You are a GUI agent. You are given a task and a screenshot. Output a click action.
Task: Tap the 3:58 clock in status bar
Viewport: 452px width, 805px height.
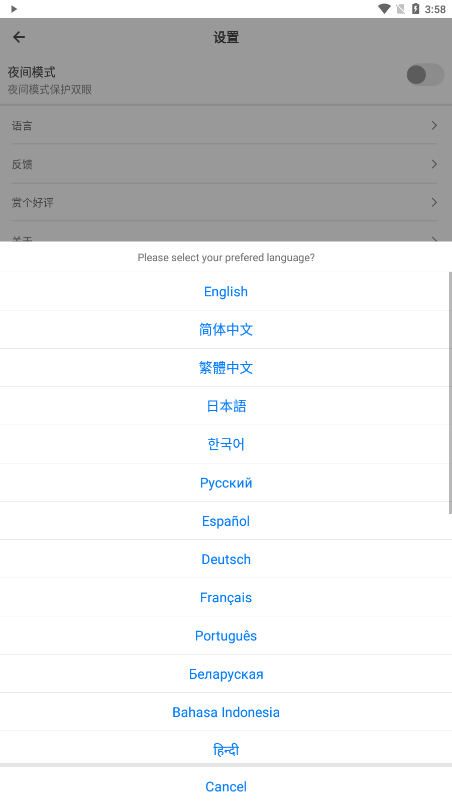click(x=435, y=9)
